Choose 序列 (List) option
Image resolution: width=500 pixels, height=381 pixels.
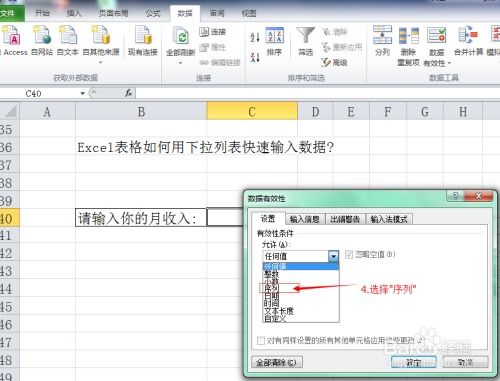pos(301,288)
